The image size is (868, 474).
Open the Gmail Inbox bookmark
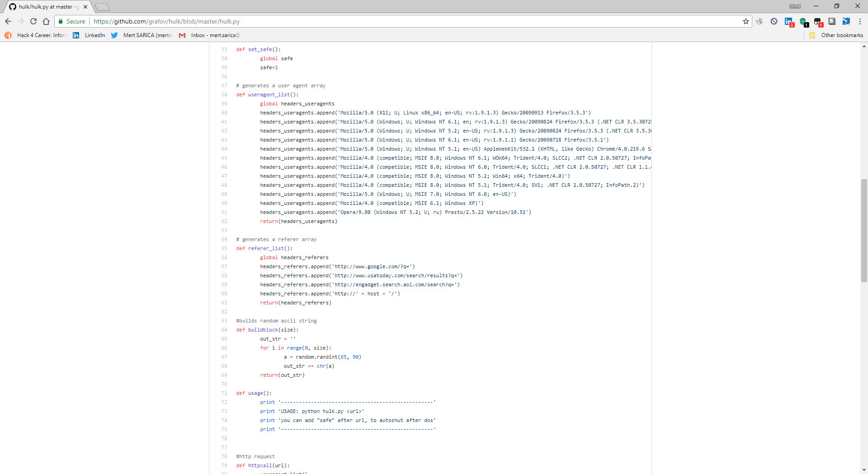tap(209, 35)
